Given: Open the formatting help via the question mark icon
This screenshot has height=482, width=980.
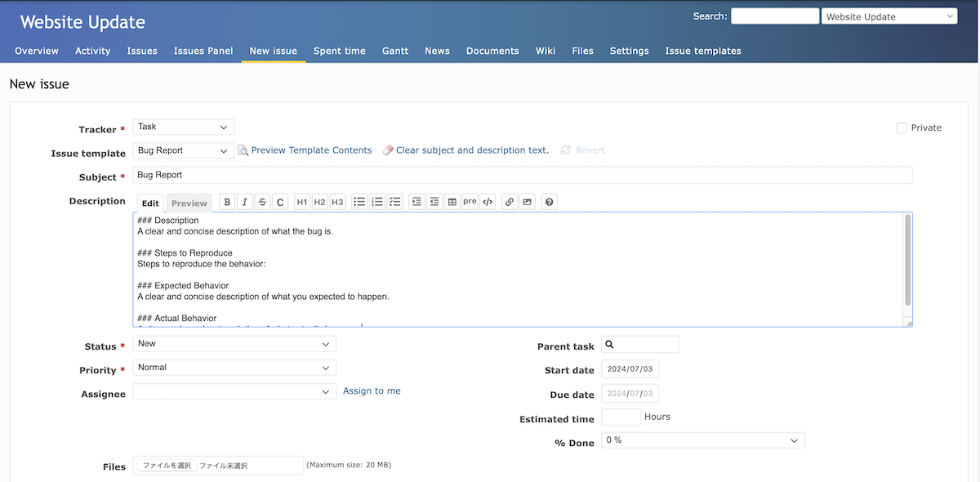Looking at the screenshot, I should point(549,202).
